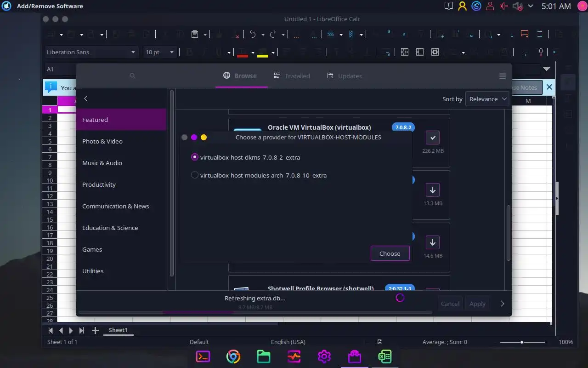Expand the formula bar dropdown arrow
Viewport: 588px width, 368px height.
547,69
